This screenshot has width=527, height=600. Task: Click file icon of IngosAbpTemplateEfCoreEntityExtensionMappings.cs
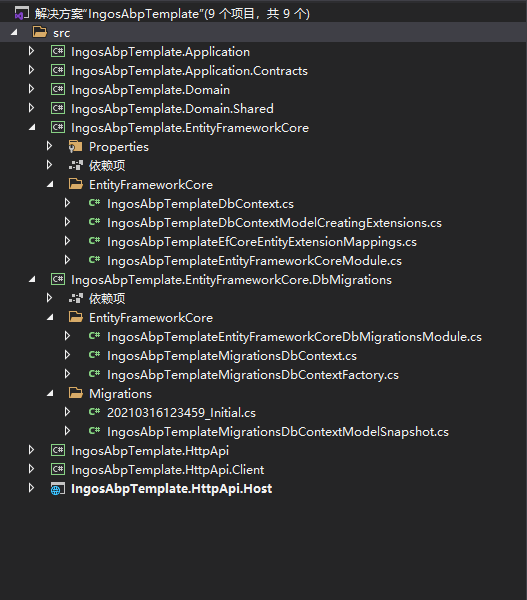pos(94,241)
